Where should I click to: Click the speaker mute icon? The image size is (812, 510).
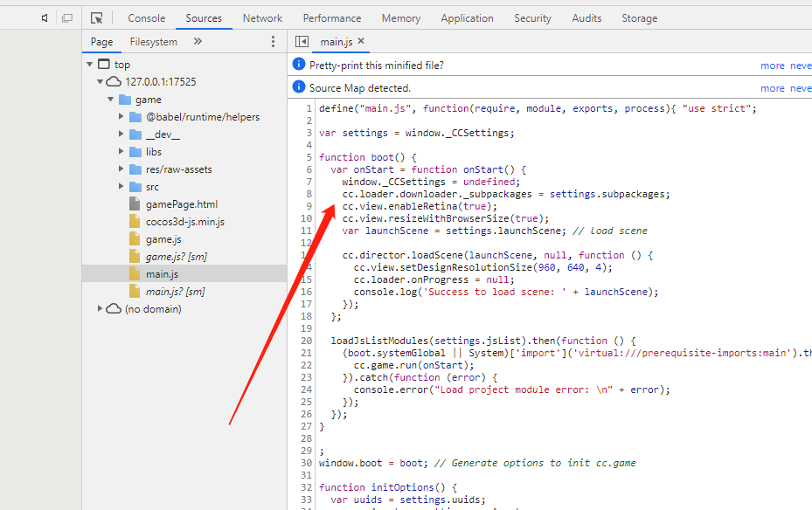point(45,17)
